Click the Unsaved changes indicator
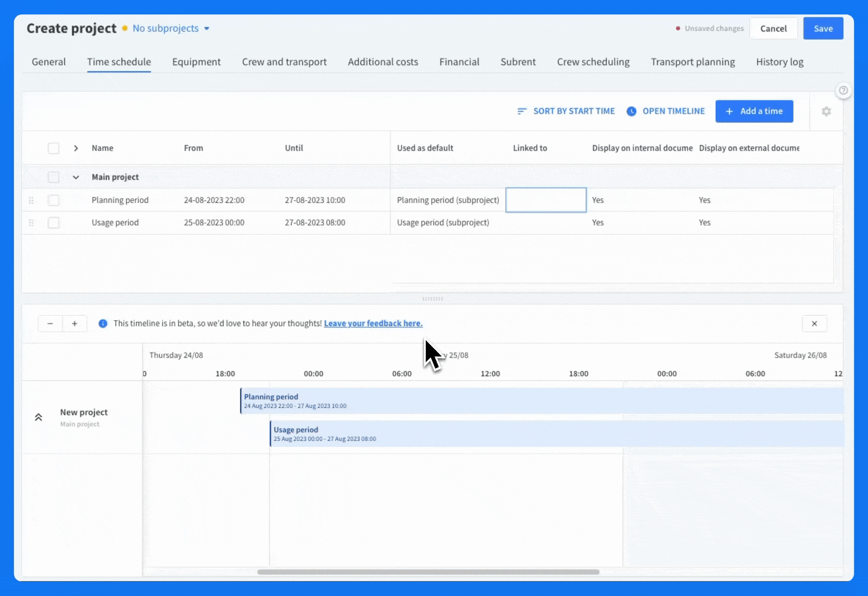 (710, 29)
